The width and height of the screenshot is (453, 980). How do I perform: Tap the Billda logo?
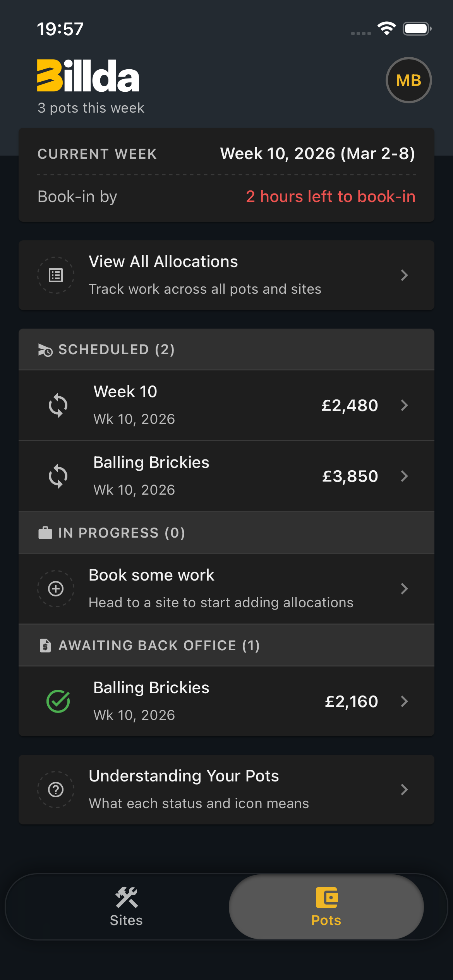tap(88, 76)
